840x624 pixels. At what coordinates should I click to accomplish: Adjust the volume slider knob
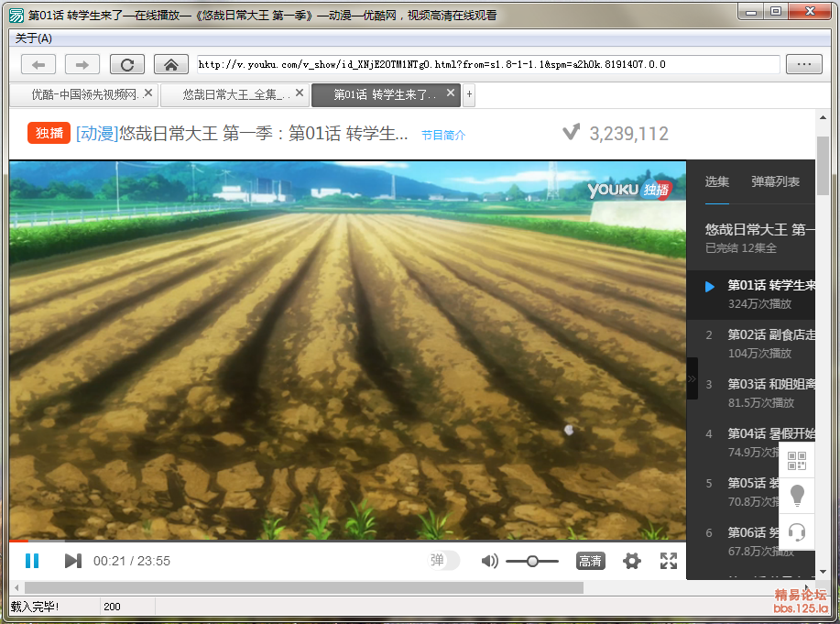point(532,562)
